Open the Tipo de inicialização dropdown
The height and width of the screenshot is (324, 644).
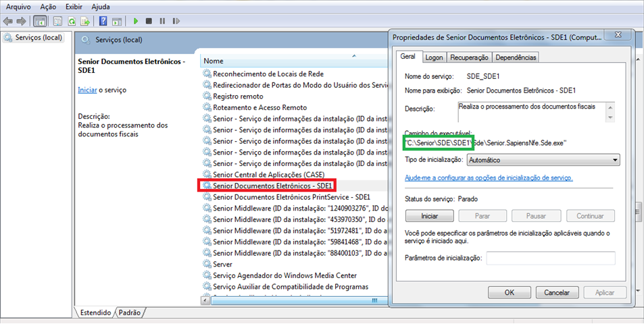pyautogui.click(x=543, y=160)
